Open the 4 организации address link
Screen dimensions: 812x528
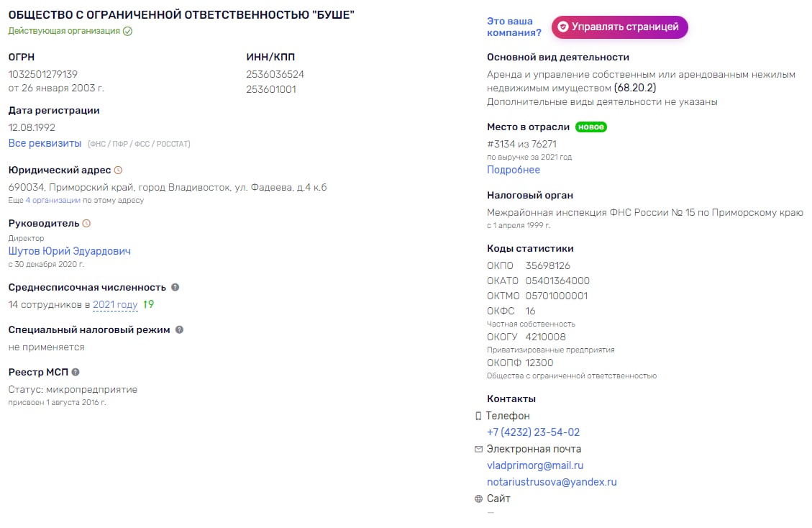click(x=53, y=200)
